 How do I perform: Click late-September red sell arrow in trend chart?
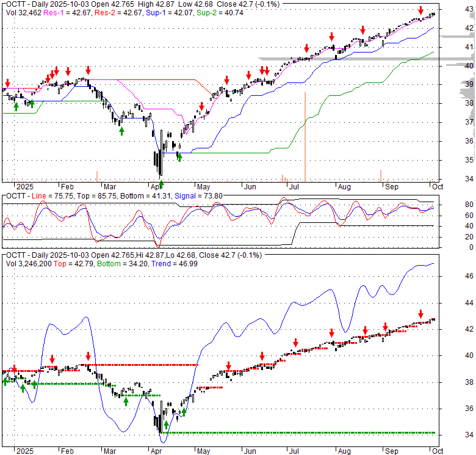click(x=420, y=314)
